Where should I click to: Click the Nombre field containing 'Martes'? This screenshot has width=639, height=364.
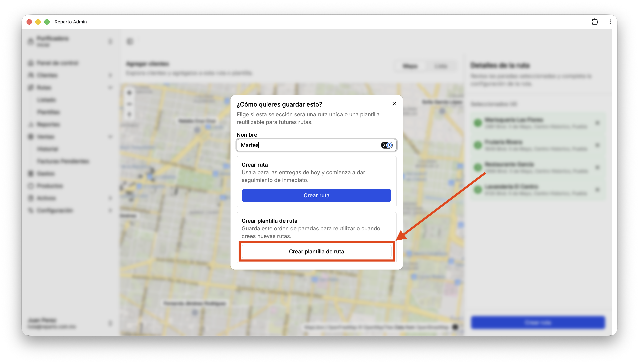[x=316, y=145]
